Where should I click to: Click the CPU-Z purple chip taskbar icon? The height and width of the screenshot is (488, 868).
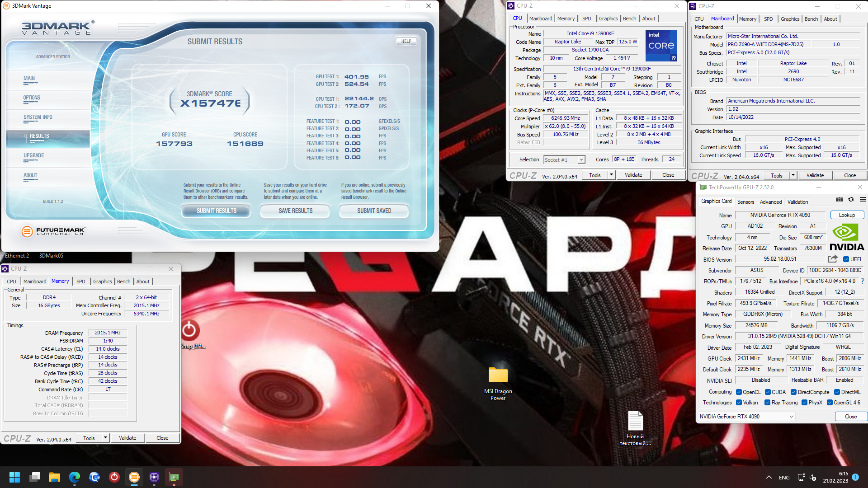154,477
